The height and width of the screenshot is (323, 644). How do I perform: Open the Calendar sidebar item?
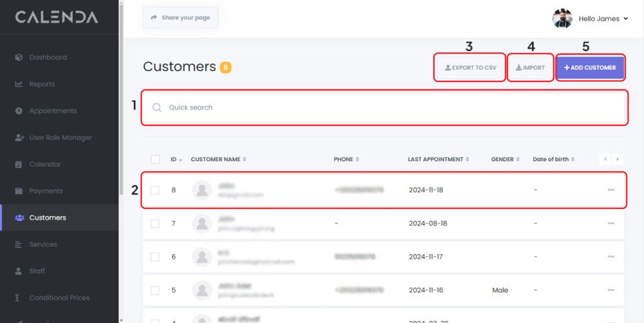[45, 164]
